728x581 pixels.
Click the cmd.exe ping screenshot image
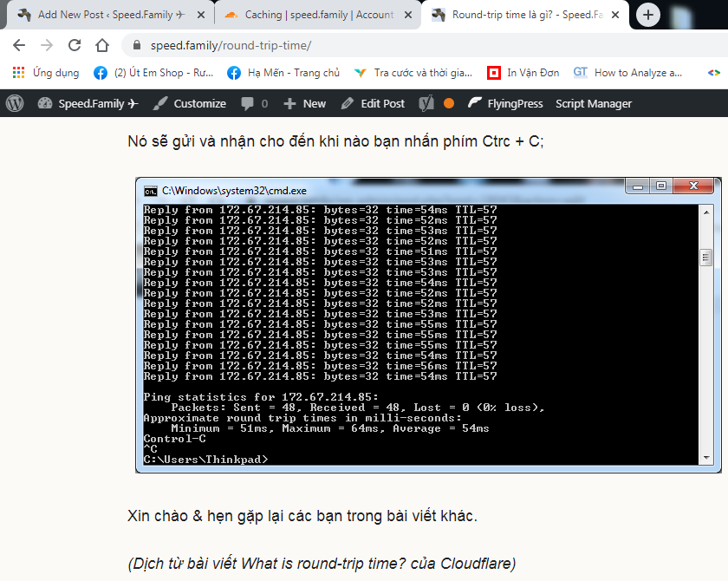pos(428,325)
